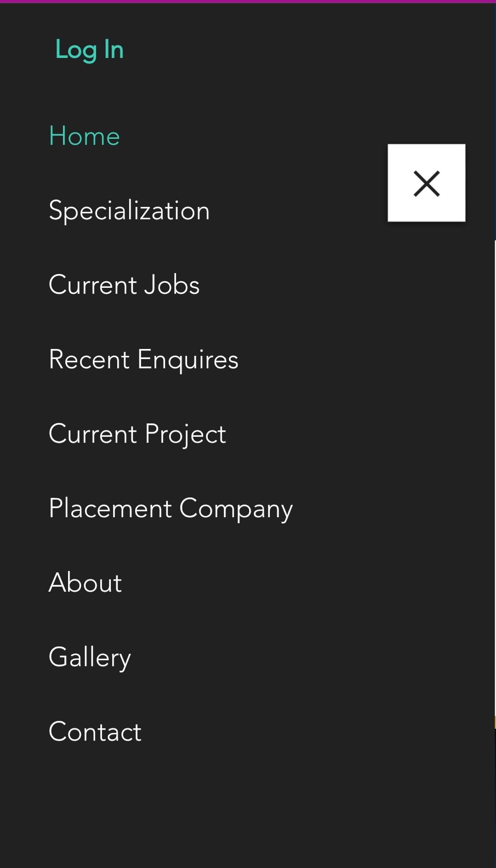Dismiss the sidebar using the white X box

(426, 183)
